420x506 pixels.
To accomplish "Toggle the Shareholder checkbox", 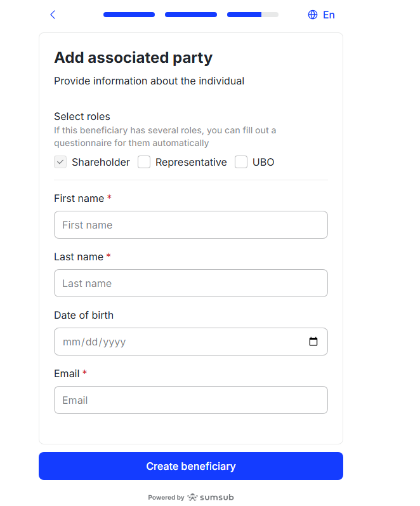I will [x=60, y=162].
